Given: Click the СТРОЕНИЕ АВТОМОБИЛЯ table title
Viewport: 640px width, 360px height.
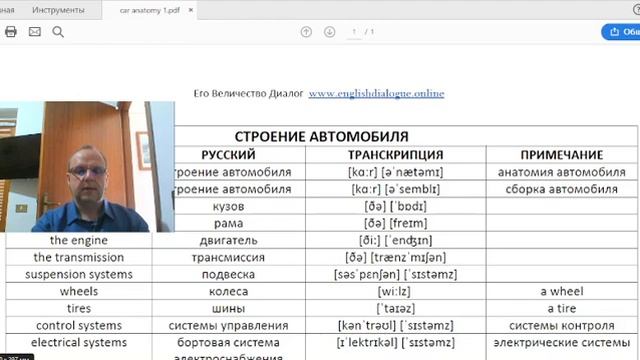Looking at the screenshot, I should 322,136.
